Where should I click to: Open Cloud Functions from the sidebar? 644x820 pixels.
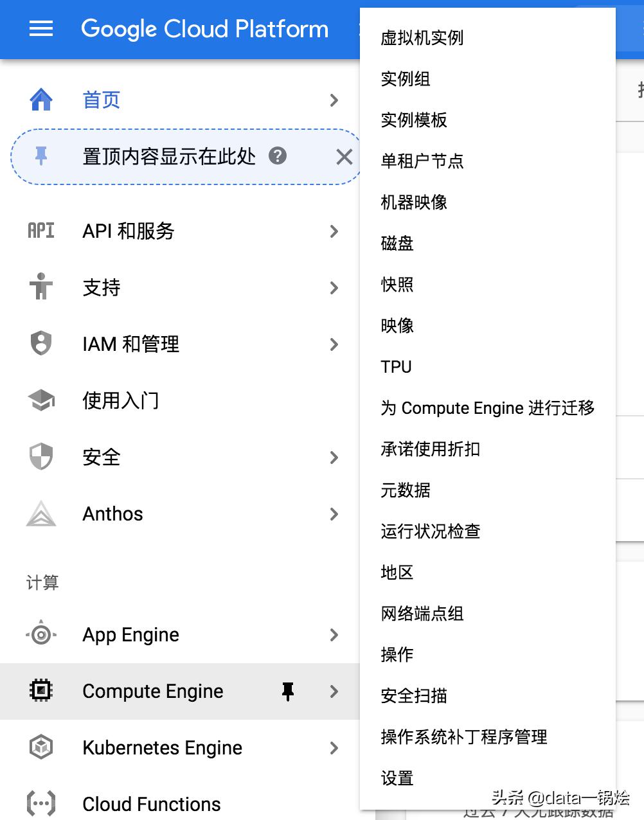pos(152,804)
